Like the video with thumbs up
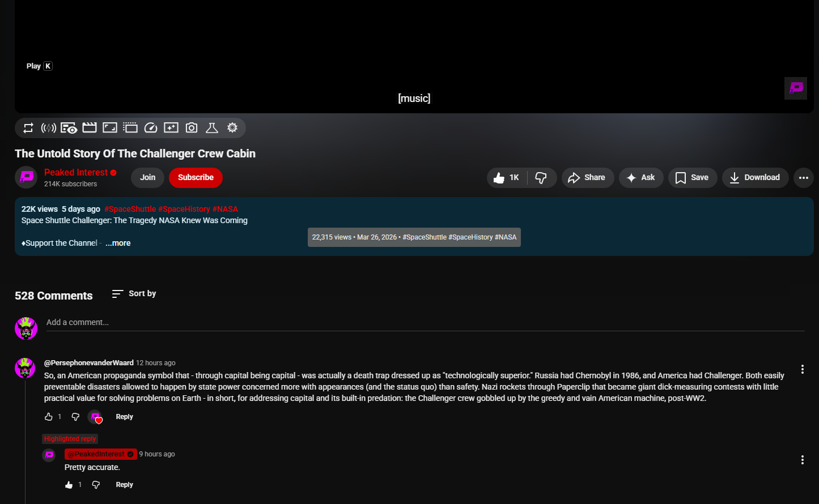819x504 pixels. click(506, 178)
